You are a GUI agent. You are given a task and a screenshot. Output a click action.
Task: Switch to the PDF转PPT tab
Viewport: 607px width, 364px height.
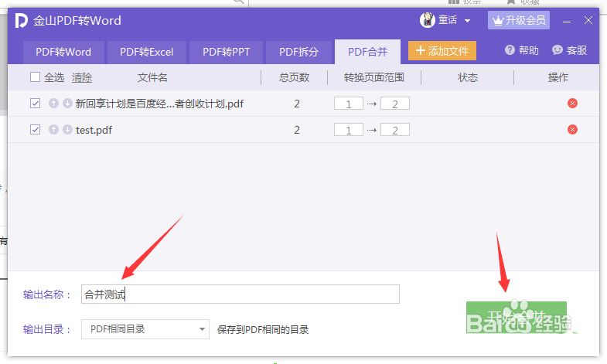pyautogui.click(x=226, y=52)
